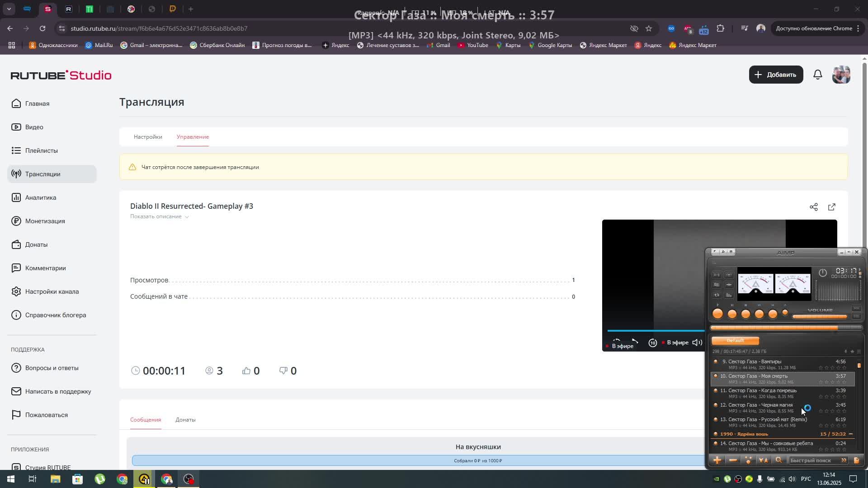
Task: Open Windows Start menu
Action: pyautogui.click(x=11, y=479)
